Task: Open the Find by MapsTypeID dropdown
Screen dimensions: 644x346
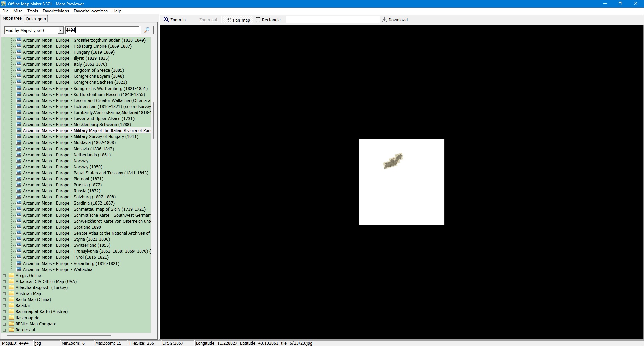Action: [61, 31]
